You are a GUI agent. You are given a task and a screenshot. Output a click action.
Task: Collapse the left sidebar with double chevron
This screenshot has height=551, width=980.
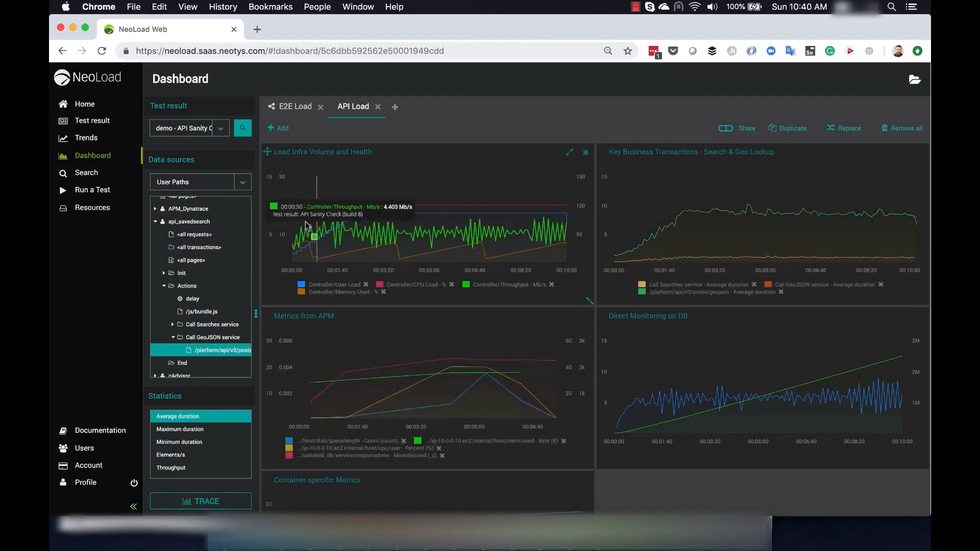133,507
